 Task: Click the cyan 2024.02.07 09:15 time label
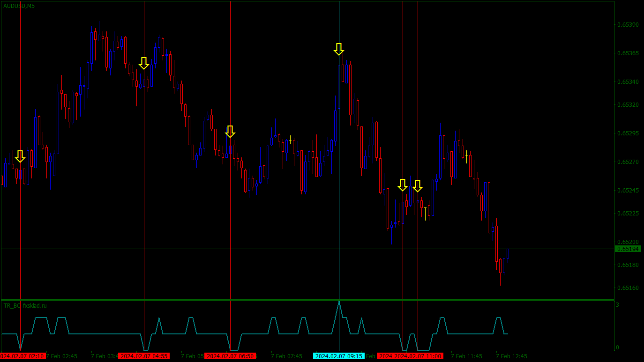(339, 356)
